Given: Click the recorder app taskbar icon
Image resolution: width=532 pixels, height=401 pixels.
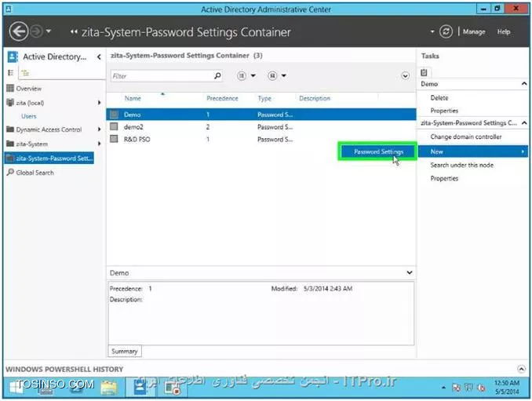Looking at the screenshot, I should 172,388.
